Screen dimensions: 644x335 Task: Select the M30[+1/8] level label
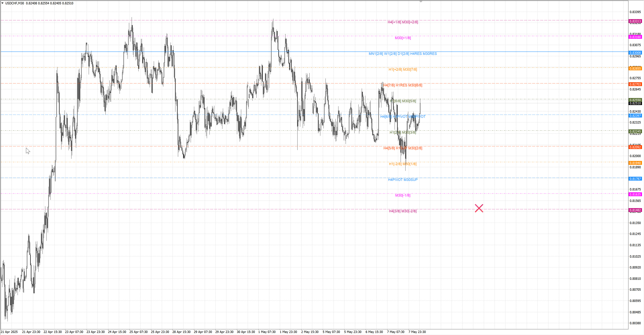coord(402,38)
